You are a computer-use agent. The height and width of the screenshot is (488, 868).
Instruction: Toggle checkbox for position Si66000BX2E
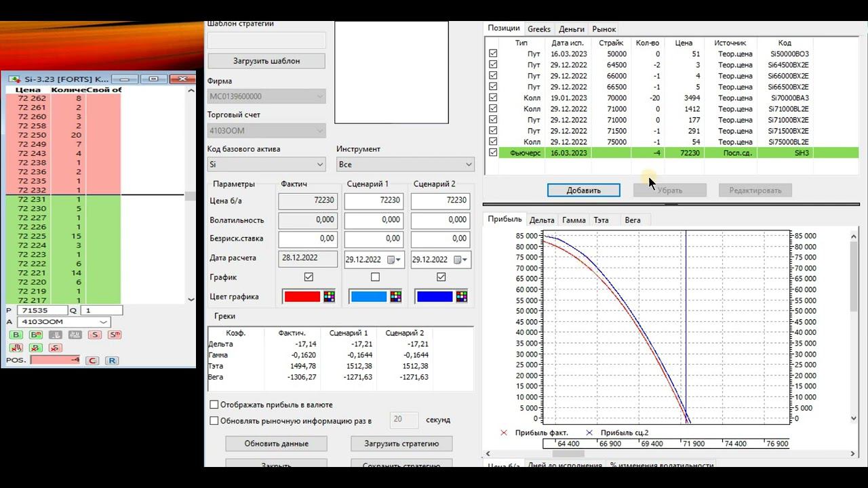[493, 75]
